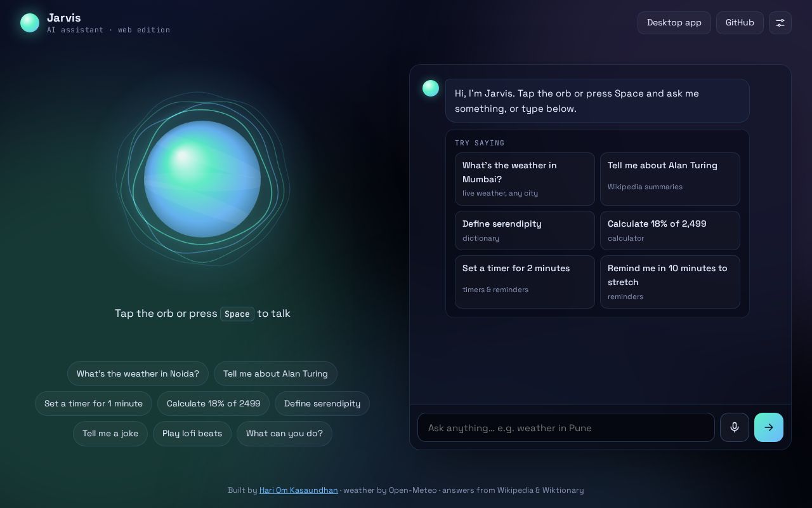
Task: Click the "Space" key hint label
Action: click(237, 314)
